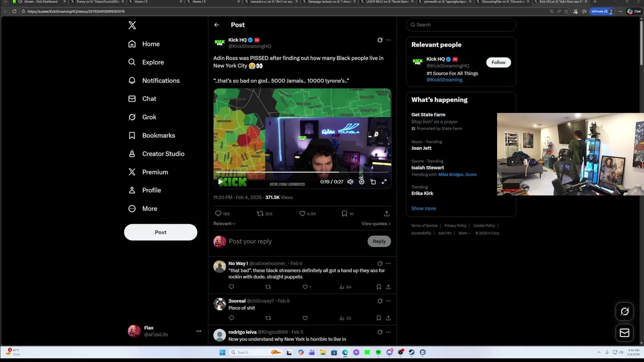Seek on the video progress bar
The width and height of the screenshot is (644, 362).
pyautogui.click(x=302, y=172)
